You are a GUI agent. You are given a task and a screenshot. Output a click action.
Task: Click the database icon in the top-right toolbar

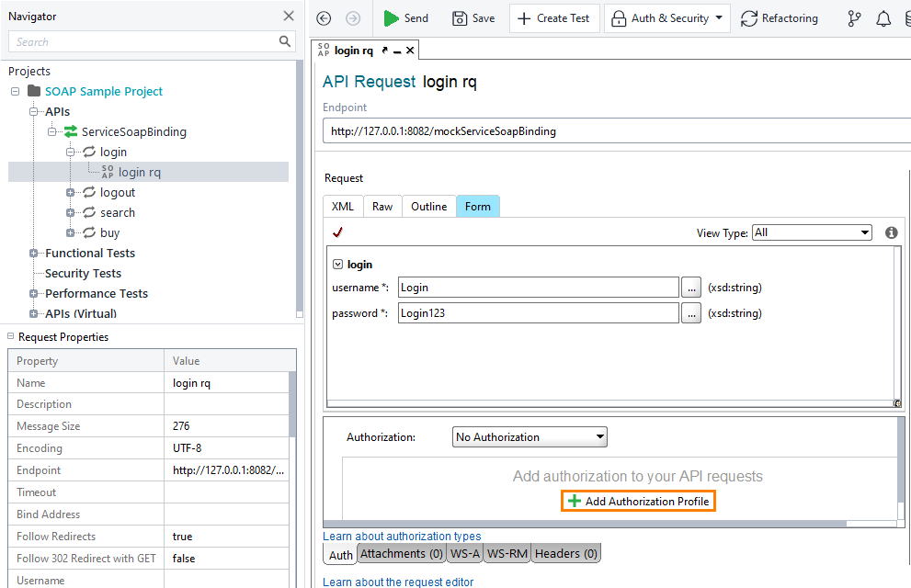pos(906,17)
